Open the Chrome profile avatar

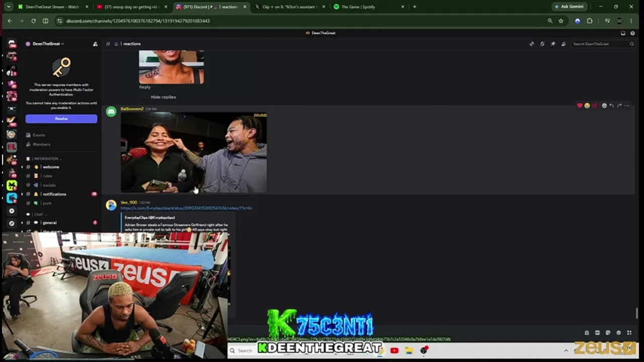619,21
